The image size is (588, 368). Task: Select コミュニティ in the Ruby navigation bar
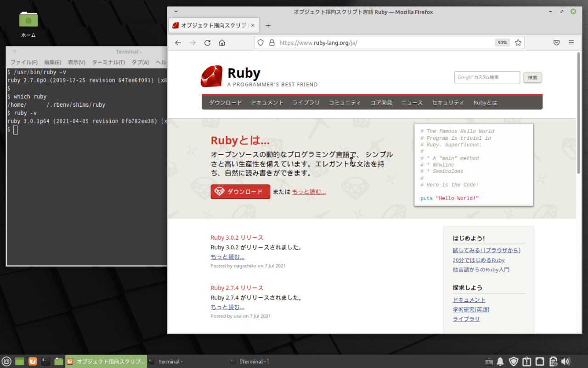coord(345,103)
